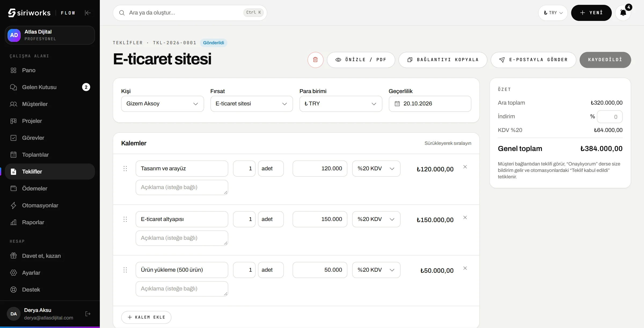Click drag handle of Ürün yükleme row
The width and height of the screenshot is (644, 328).
(x=125, y=270)
